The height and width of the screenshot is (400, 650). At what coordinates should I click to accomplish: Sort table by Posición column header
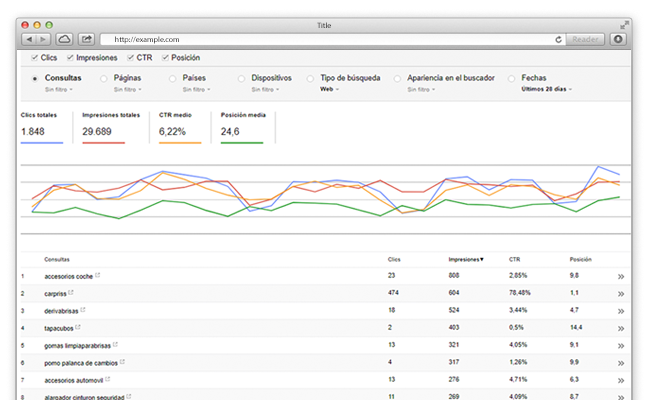[580, 259]
